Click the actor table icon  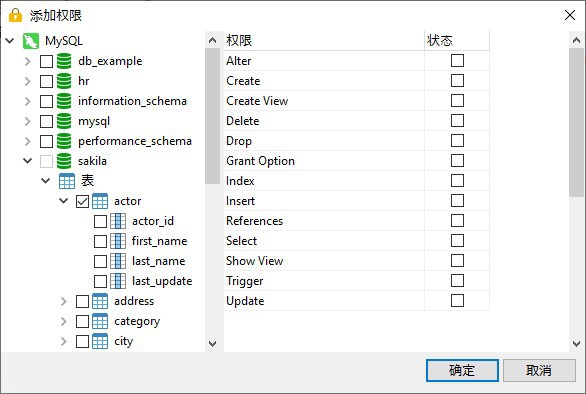click(x=100, y=201)
